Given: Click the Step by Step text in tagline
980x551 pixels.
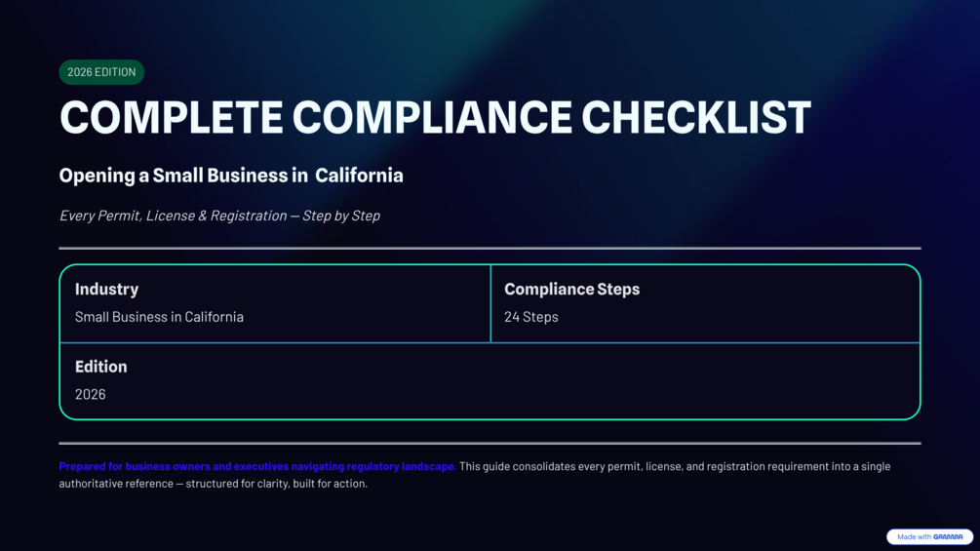Looking at the screenshot, I should tap(341, 216).
